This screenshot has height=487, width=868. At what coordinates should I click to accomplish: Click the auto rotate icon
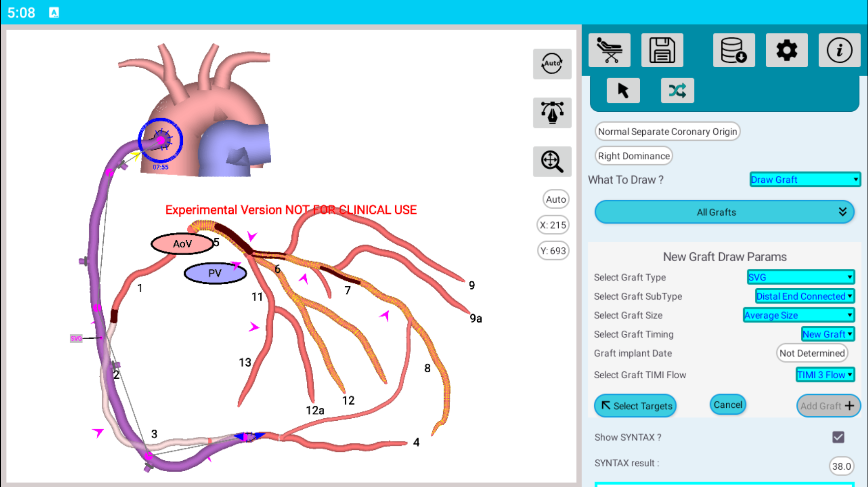552,64
